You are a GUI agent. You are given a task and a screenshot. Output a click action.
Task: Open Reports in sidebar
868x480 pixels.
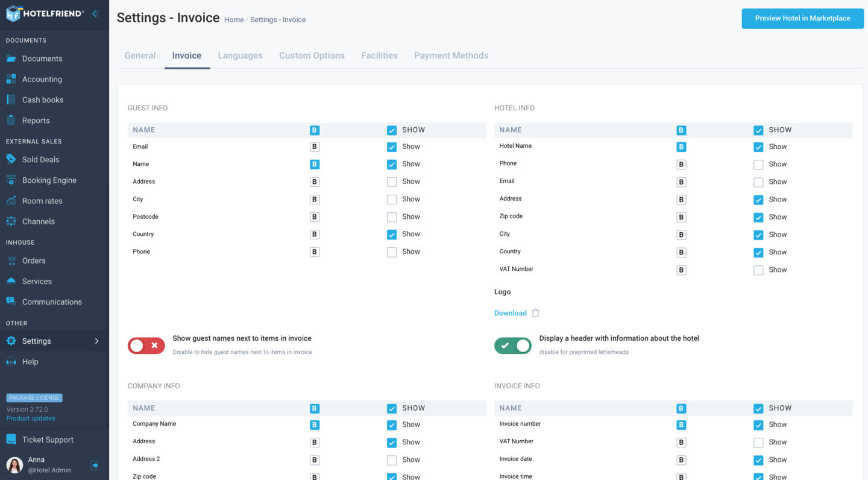36,121
